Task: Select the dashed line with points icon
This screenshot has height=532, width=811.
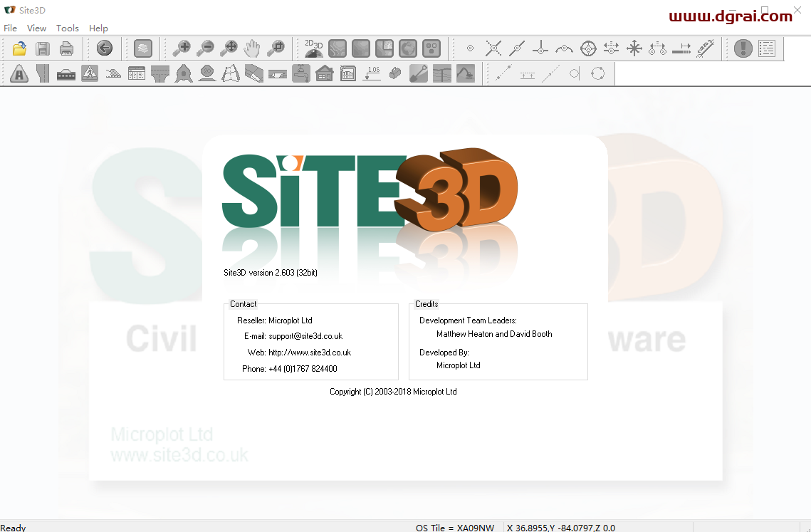Action: click(x=504, y=73)
